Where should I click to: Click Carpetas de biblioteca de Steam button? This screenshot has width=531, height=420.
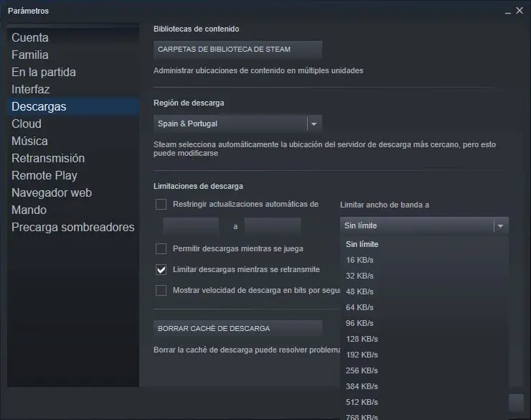point(238,50)
